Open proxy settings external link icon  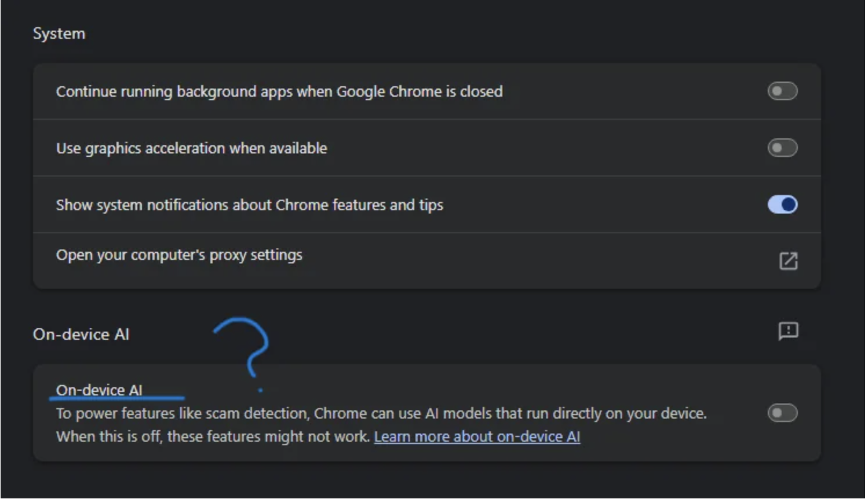coord(788,260)
